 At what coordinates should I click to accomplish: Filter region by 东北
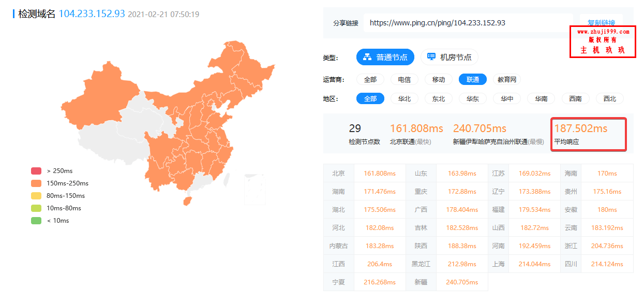pyautogui.click(x=439, y=98)
